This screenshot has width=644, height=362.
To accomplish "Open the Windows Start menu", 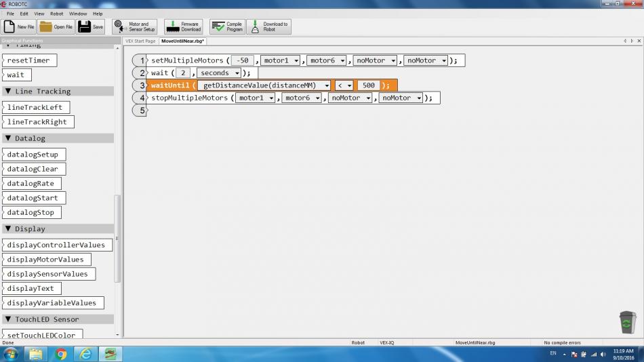I will click(10, 354).
